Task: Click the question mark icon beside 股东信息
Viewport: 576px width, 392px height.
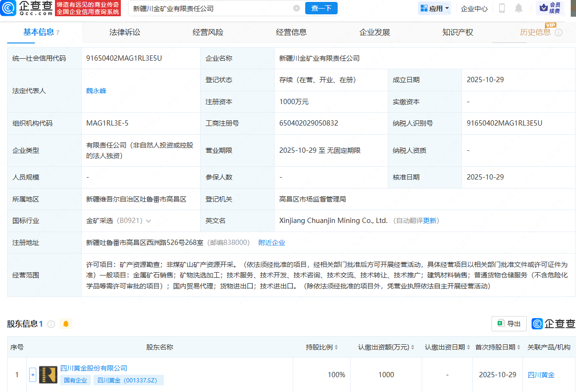Action: pos(51,324)
